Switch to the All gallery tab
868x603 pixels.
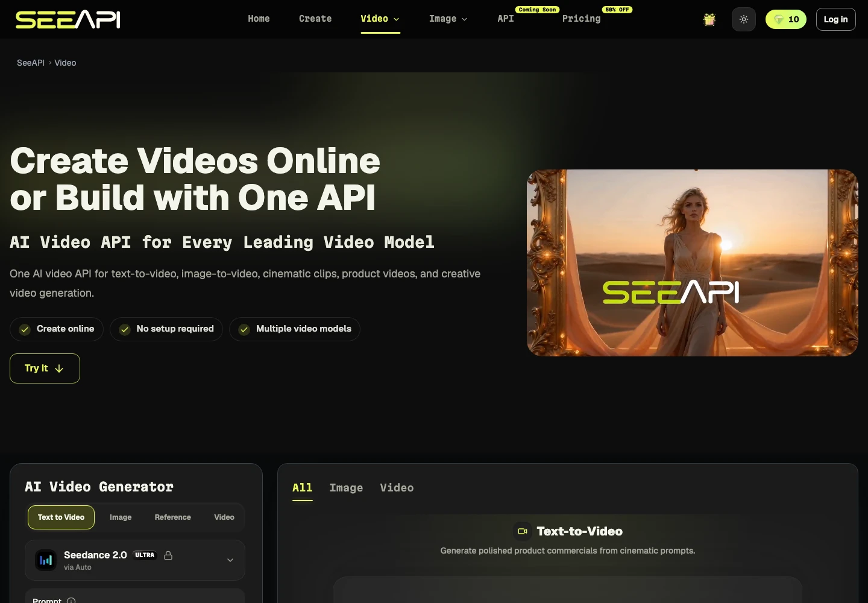[303, 488]
